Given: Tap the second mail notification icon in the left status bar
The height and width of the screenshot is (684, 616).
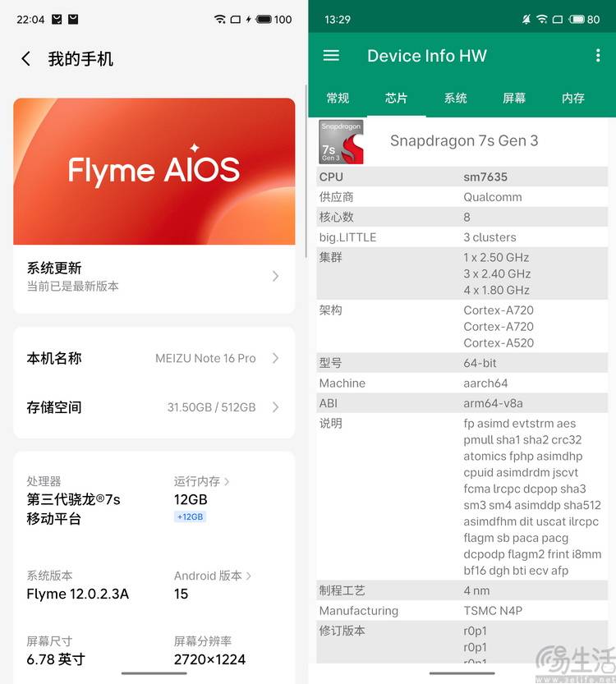Looking at the screenshot, I should tap(73, 19).
